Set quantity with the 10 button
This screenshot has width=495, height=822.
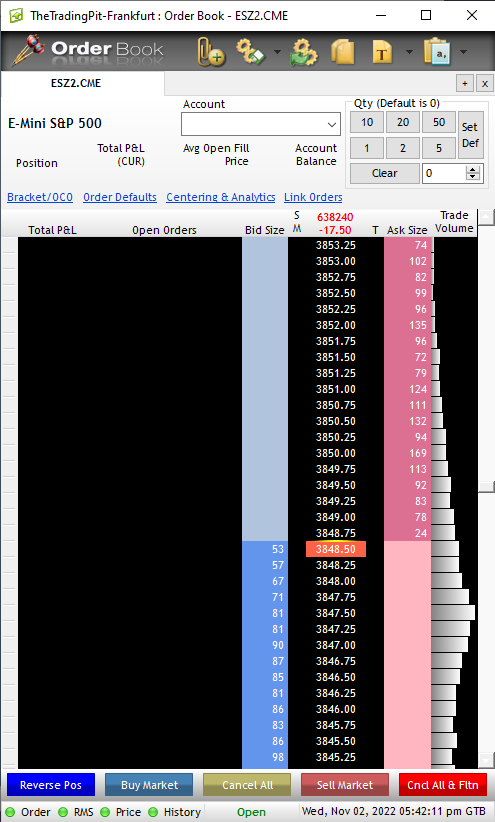pyautogui.click(x=367, y=122)
